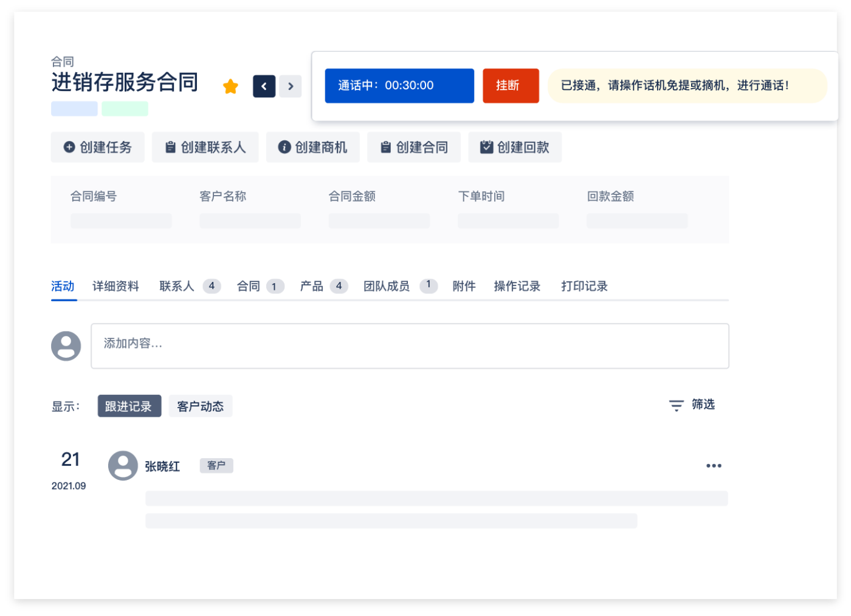The height and width of the screenshot is (616, 851).
Task: Click the blue 通话中 call timer
Action: coord(399,86)
